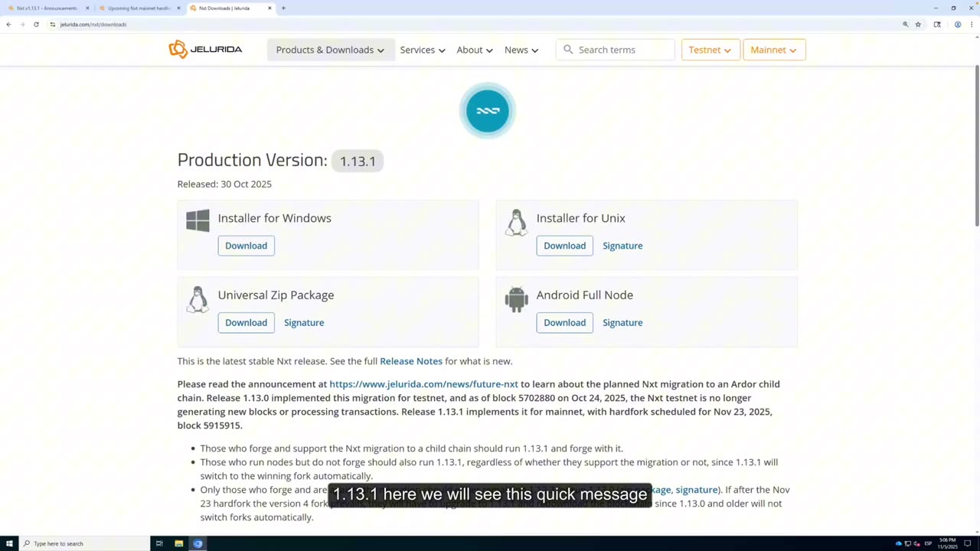Switch to the Nxt v1.13.1 Announcements tab
This screenshot has width=980, height=551.
click(x=46, y=8)
